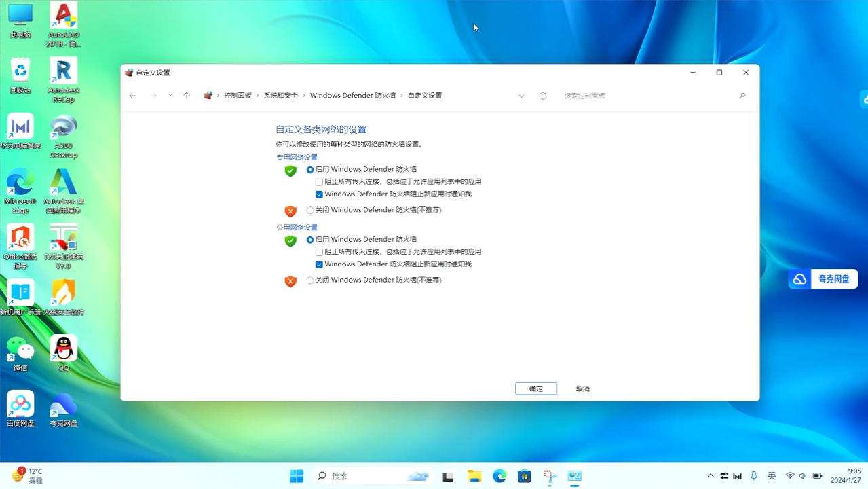
Task: Expand hidden icons in the system tray
Action: pos(710,475)
